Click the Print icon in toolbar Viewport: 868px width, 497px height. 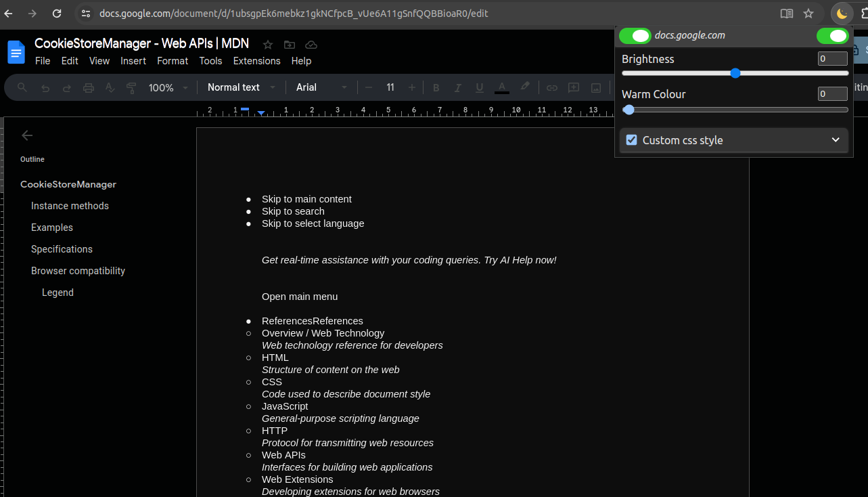click(x=88, y=87)
